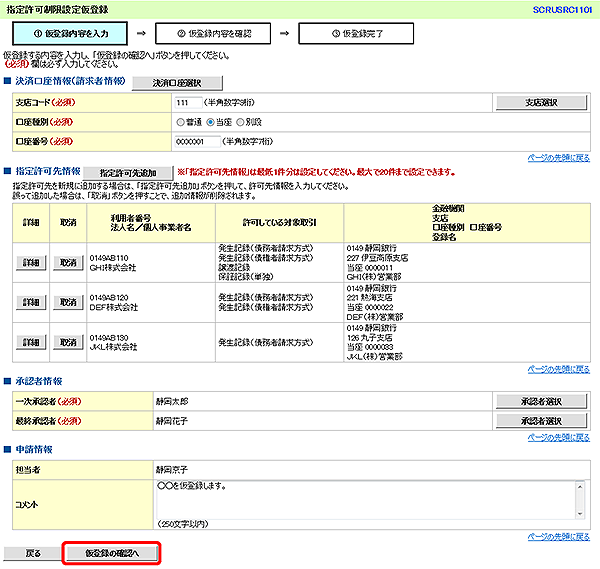Screen dimensions: 600x569
Task: Click the 静岡京子 担当者 name
Action: 172,470
